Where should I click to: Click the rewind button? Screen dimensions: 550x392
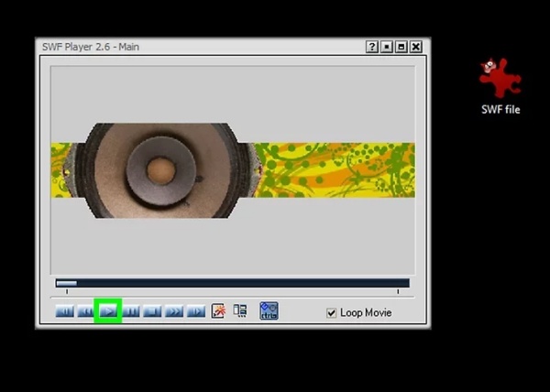point(86,310)
